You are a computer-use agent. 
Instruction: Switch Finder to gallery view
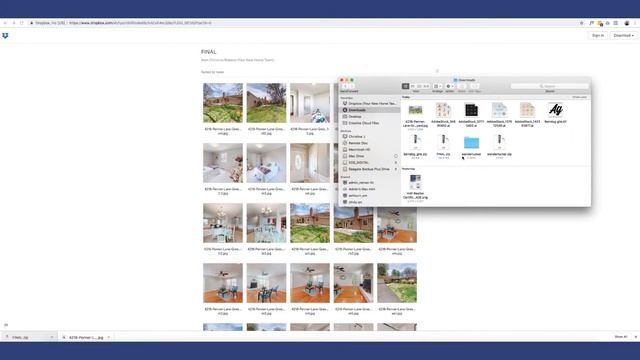426,86
